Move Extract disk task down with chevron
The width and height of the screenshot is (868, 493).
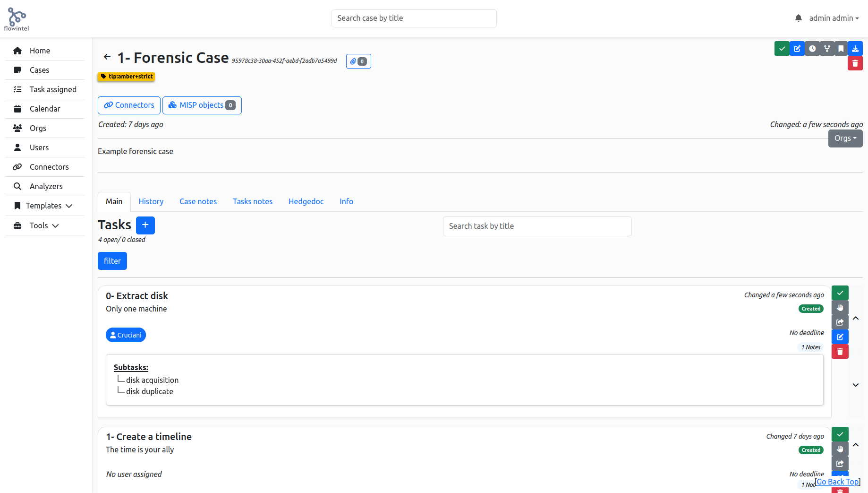pos(856,385)
